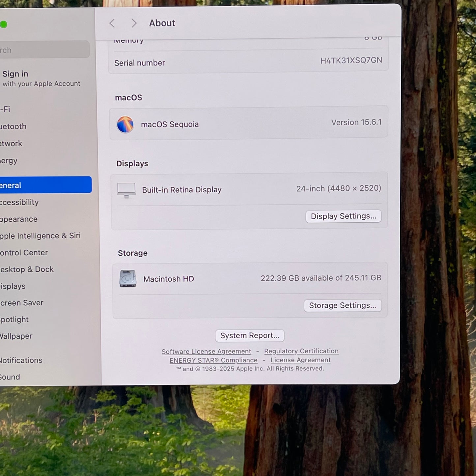Open the License Agreement link
The width and height of the screenshot is (476, 476).
300,360
